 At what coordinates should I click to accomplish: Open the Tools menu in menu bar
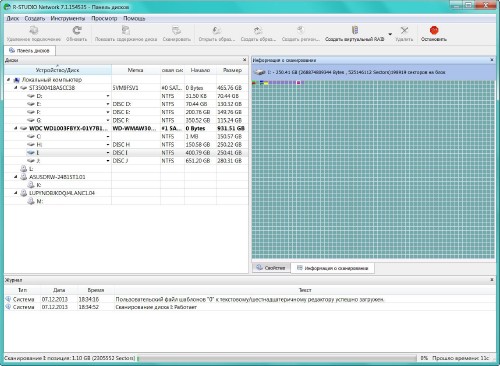pyautogui.click(x=68, y=18)
